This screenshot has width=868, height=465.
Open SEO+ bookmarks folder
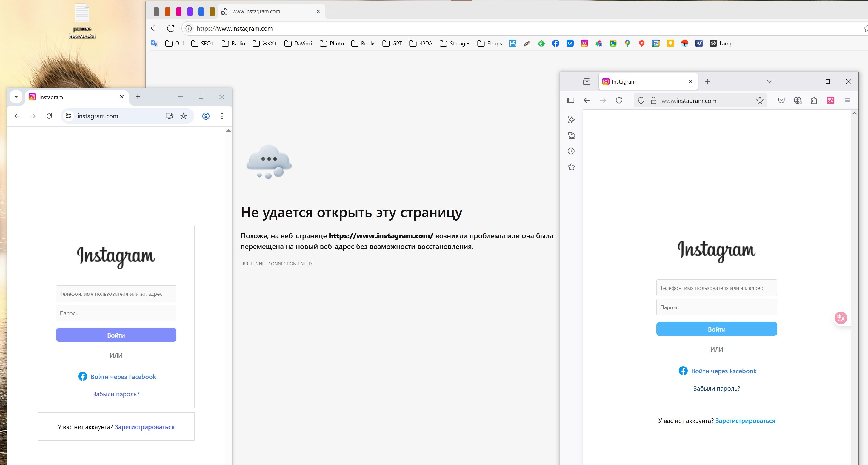202,44
